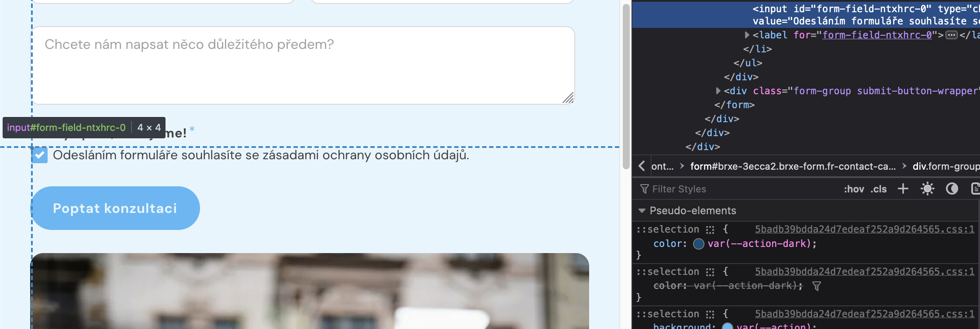The height and width of the screenshot is (329, 980).
Task: Toggle the .cls classes panel
Action: (878, 189)
